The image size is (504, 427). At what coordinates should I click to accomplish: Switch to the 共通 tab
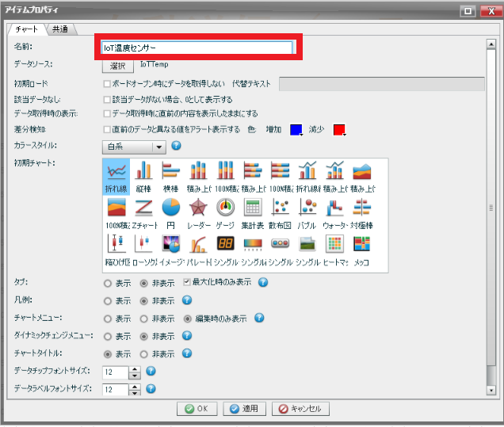[60, 29]
